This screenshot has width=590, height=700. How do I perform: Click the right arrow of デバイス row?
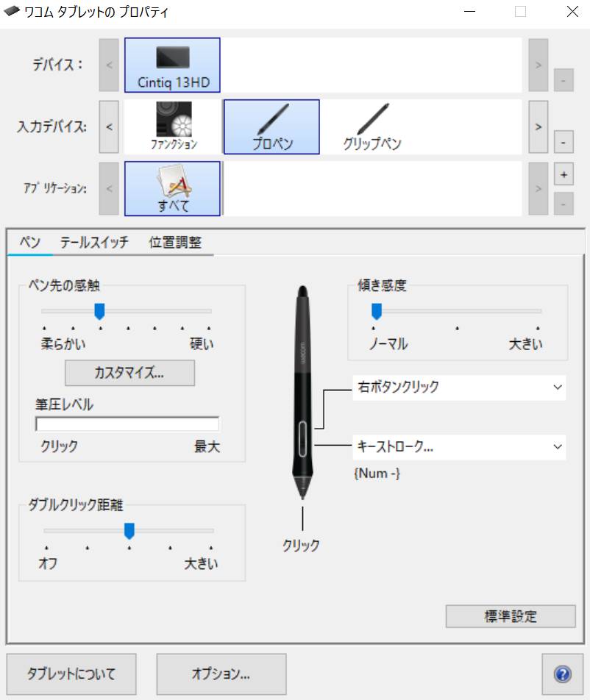[539, 65]
